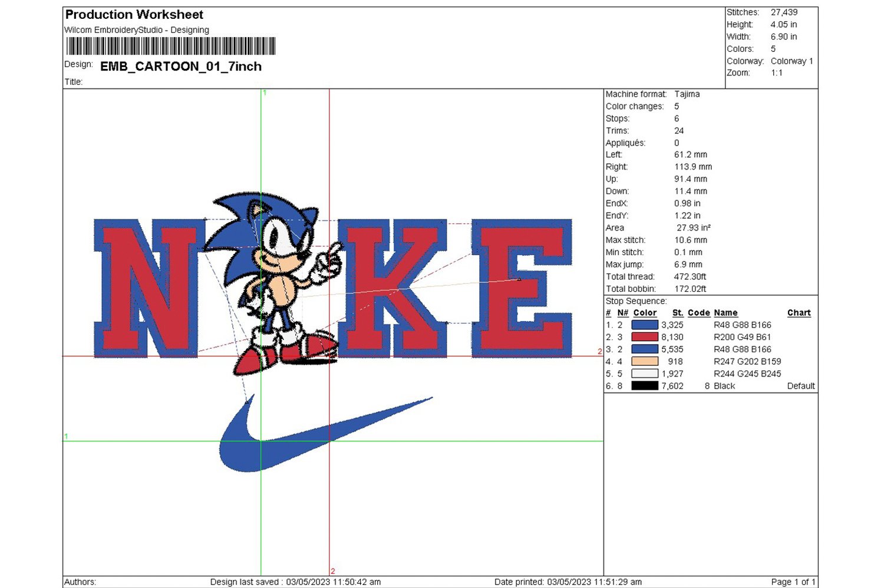Select the up extent "91.4 mm"
This screenshot has height=588, width=884.
(691, 179)
